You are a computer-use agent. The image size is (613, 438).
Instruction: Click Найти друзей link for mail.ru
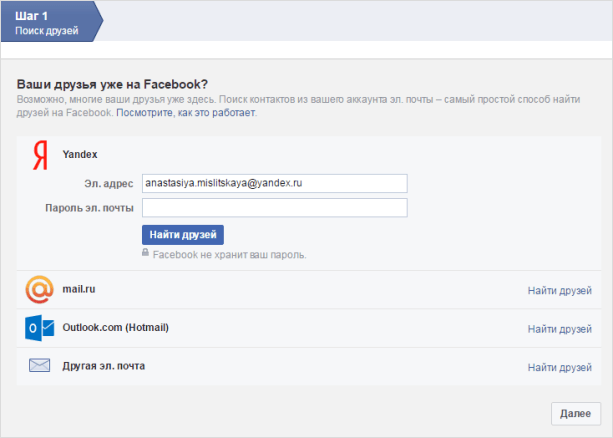[560, 291]
